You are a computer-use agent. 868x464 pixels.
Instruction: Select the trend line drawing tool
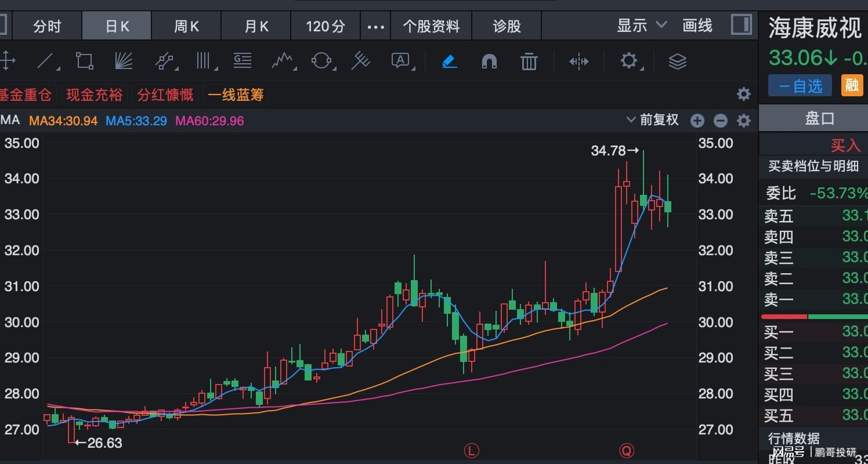point(46,61)
